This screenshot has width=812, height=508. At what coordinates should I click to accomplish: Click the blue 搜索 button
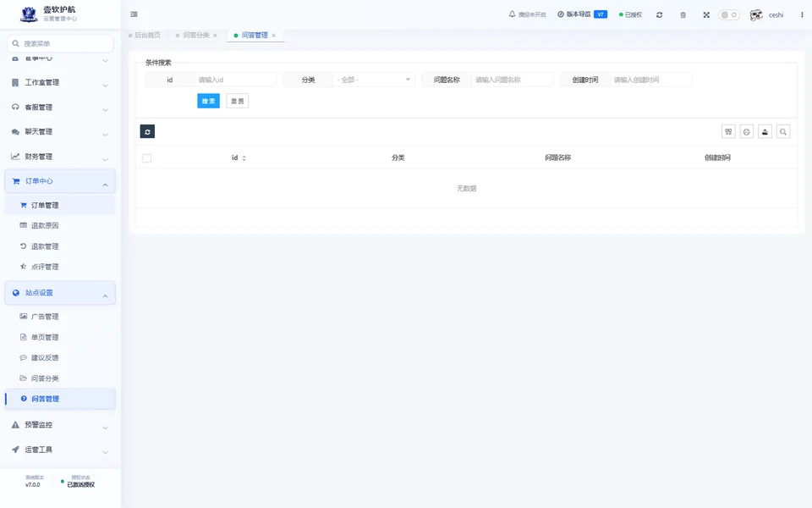209,101
